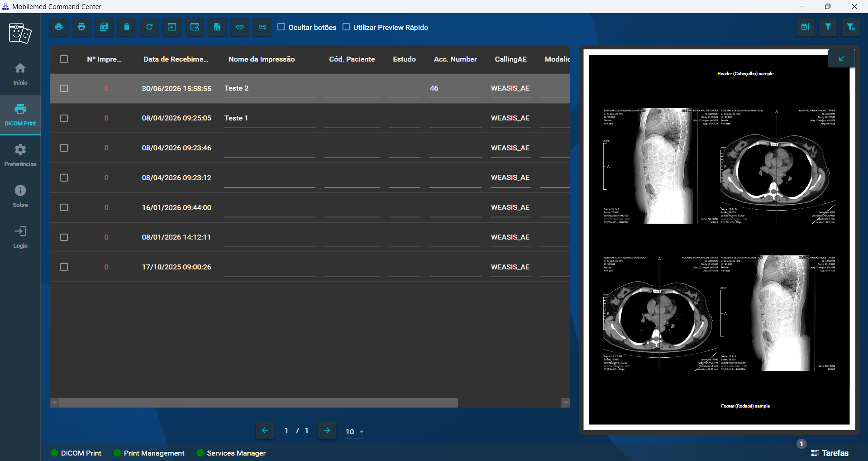This screenshot has width=868, height=461.
Task: Click WEASIS_AE in the 08/01/2026 14:12:11 row
Action: coord(510,237)
